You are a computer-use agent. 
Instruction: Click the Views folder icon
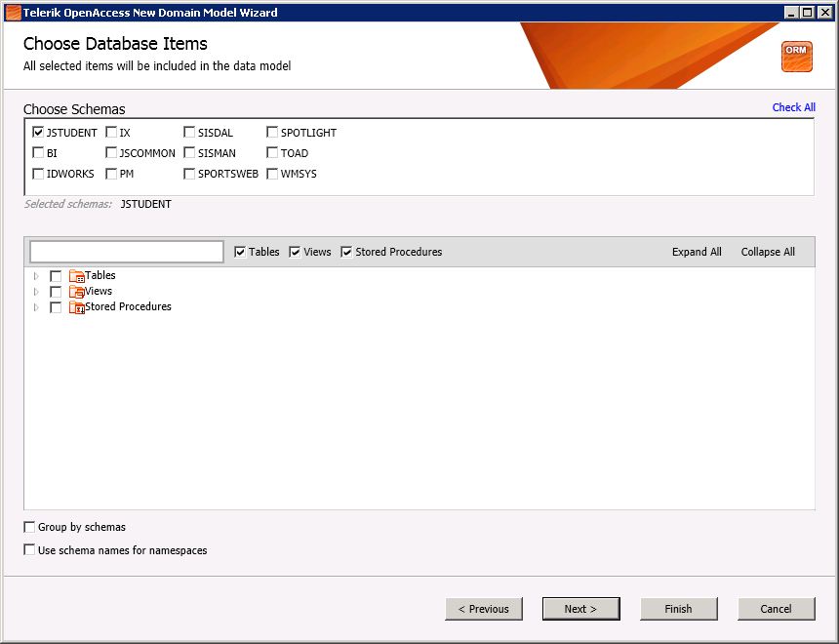[x=76, y=292]
